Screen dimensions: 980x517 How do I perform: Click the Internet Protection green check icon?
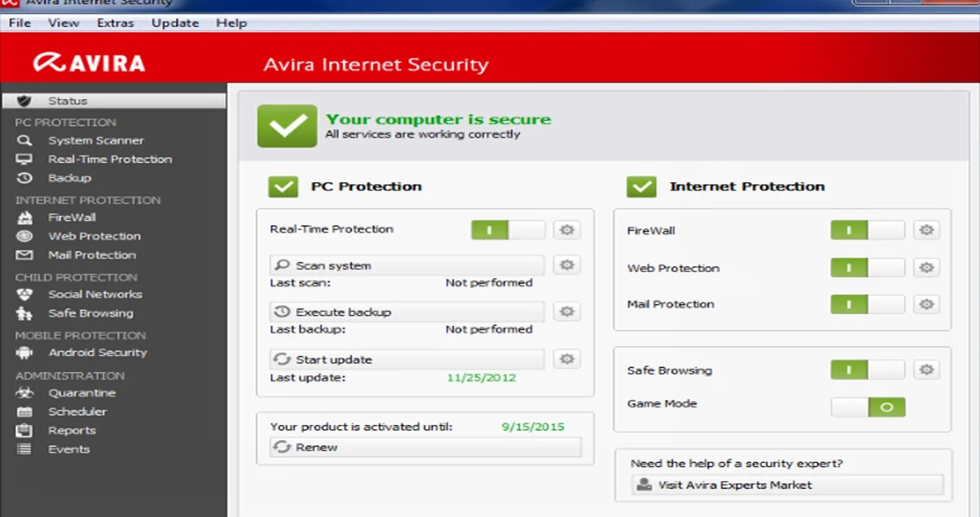tap(642, 187)
